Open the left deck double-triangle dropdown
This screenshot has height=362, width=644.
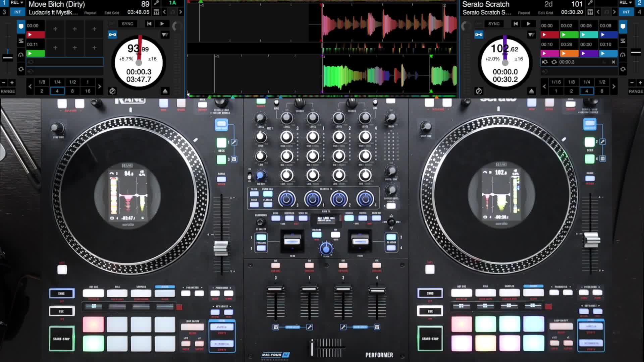click(x=165, y=35)
